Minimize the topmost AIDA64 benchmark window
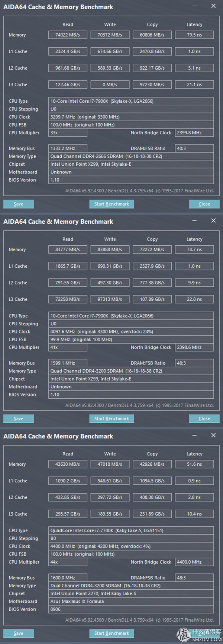This screenshot has height=644, width=223. pyautogui.click(x=195, y=6)
